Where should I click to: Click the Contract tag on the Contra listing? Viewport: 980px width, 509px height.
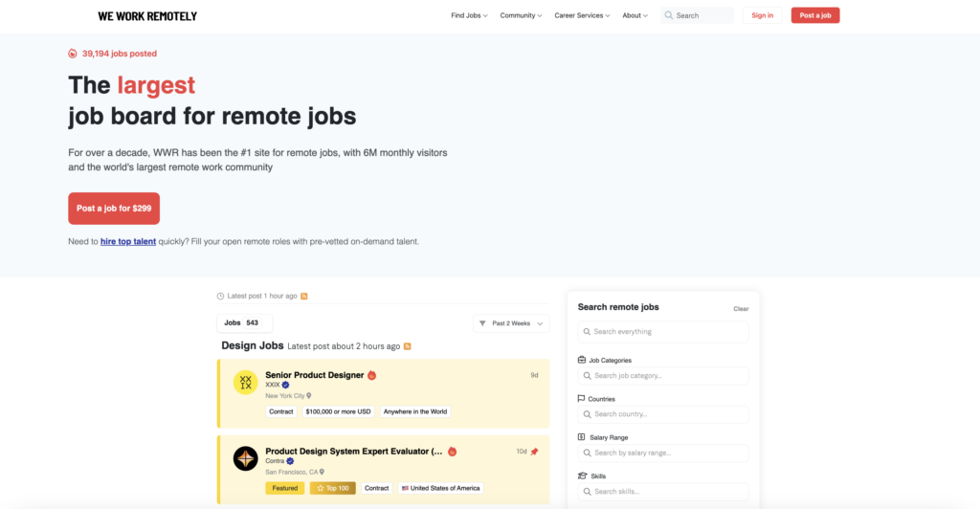pyautogui.click(x=376, y=488)
